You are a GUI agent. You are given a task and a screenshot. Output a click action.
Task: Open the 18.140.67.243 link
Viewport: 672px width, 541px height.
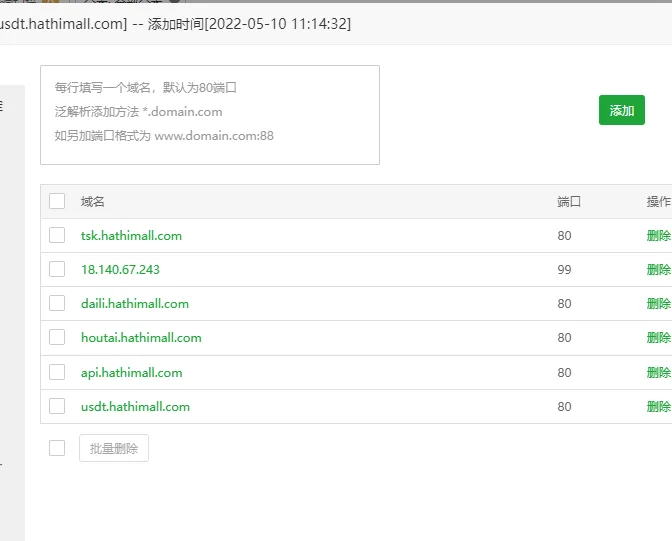pos(120,270)
